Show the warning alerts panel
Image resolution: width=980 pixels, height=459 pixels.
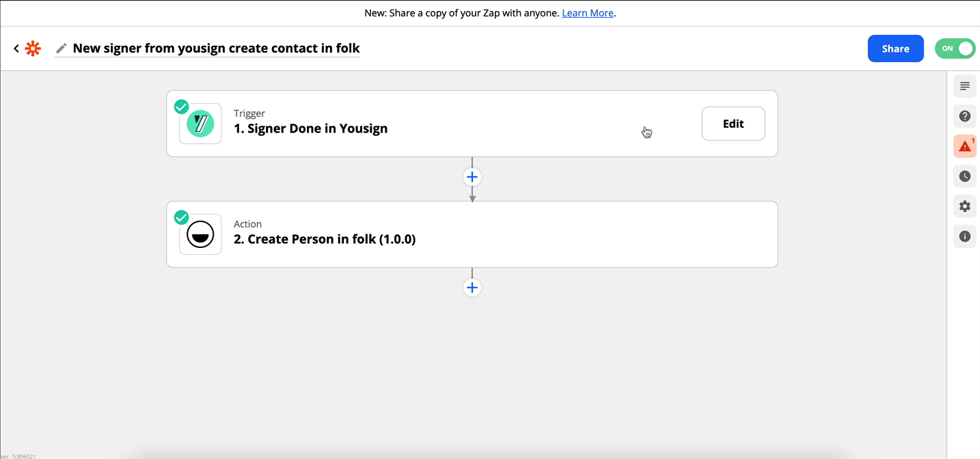point(965,146)
